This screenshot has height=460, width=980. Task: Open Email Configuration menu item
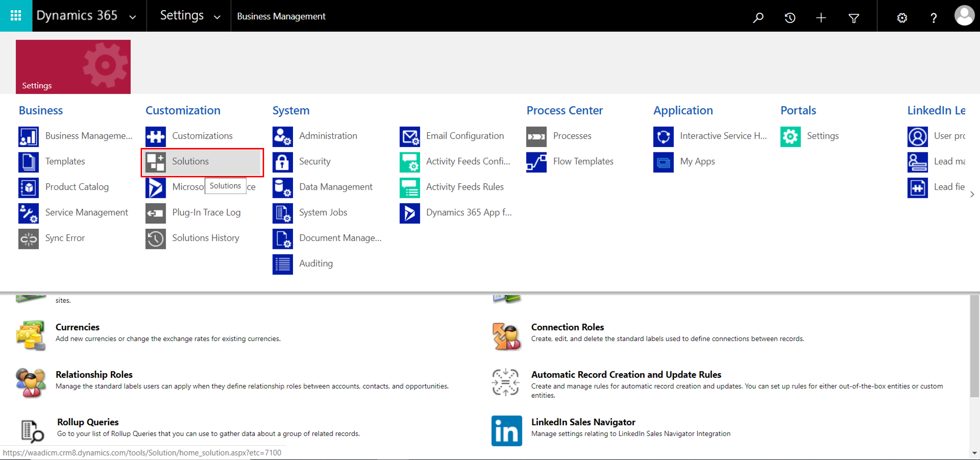click(465, 136)
